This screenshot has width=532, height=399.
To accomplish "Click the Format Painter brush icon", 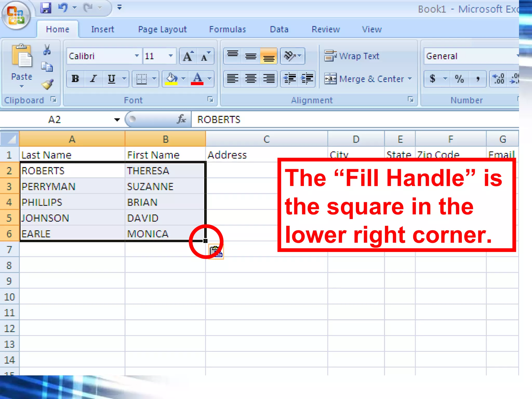I will 48,84.
